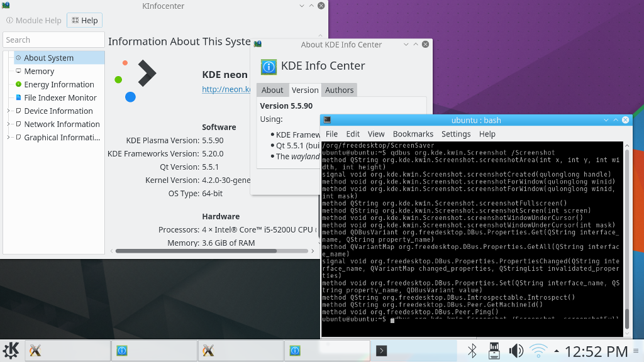Image resolution: width=644 pixels, height=362 pixels.
Task: Click the Energy Information green icon
Action: click(18, 84)
